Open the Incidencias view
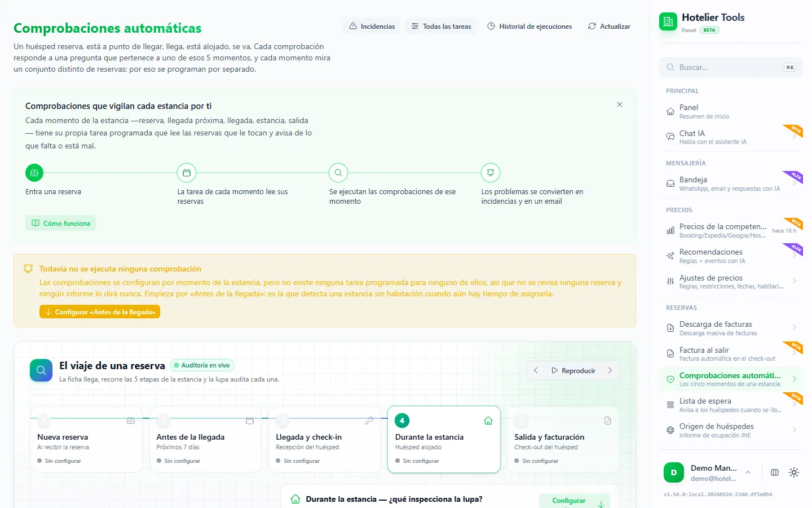 point(372,26)
